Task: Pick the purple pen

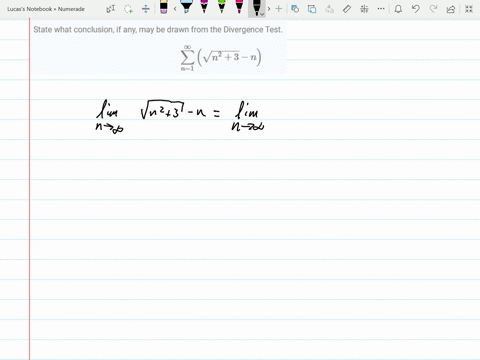Action: pyautogui.click(x=204, y=7)
